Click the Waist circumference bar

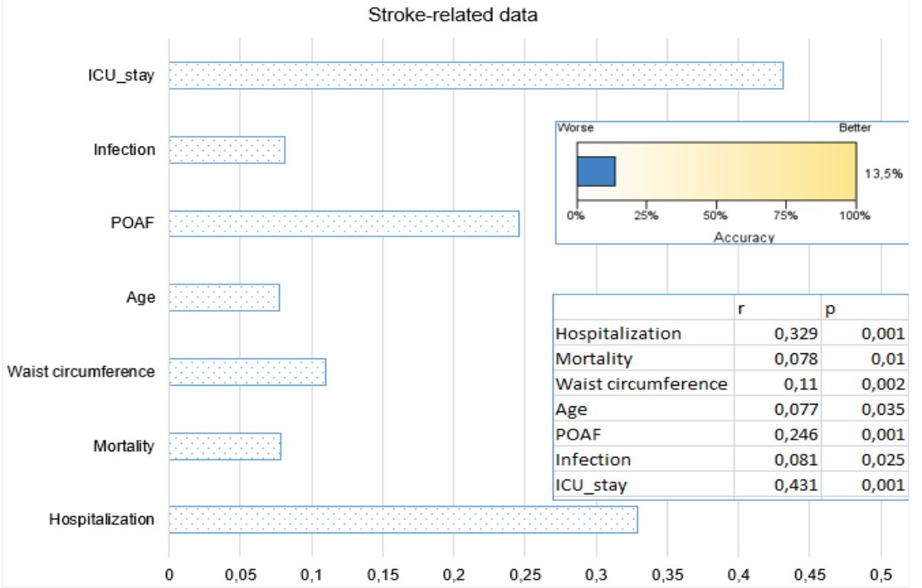click(247, 372)
